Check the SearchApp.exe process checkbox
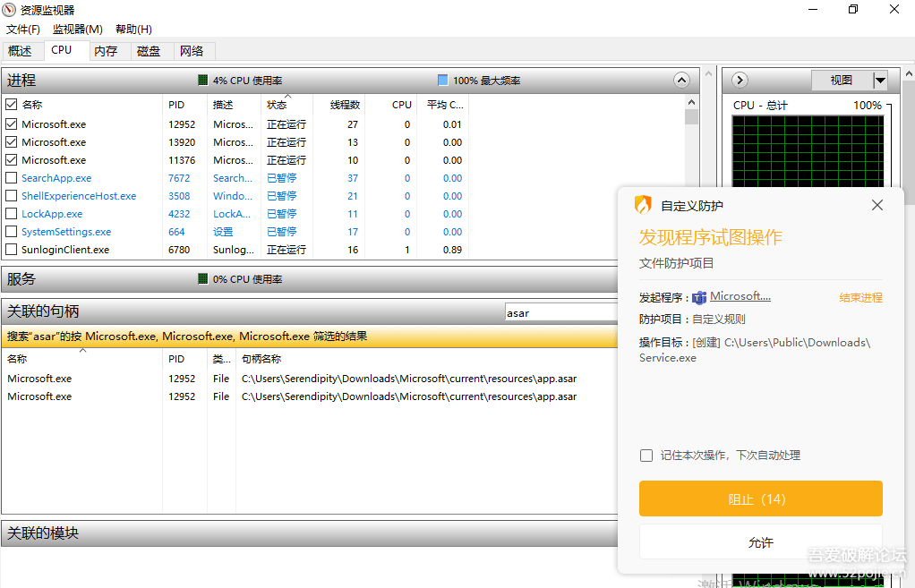 coord(11,178)
